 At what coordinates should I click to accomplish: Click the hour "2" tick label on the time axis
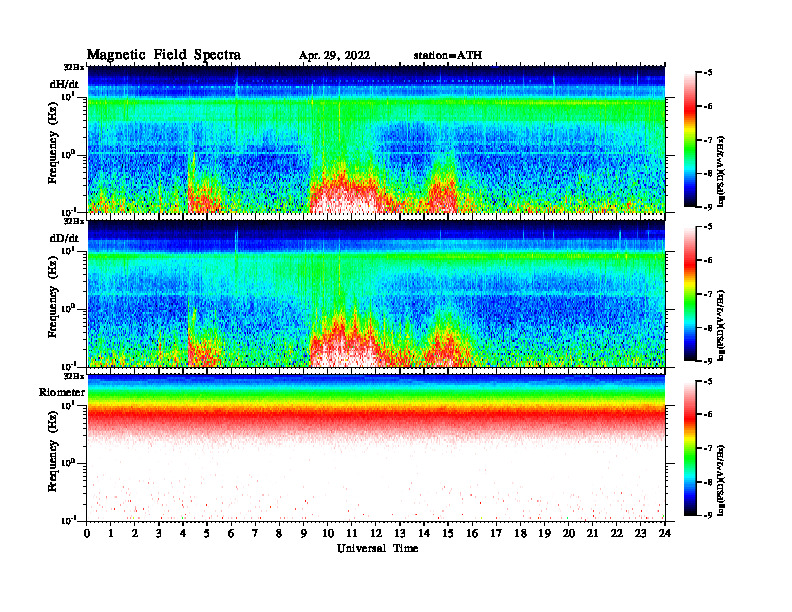point(135,533)
